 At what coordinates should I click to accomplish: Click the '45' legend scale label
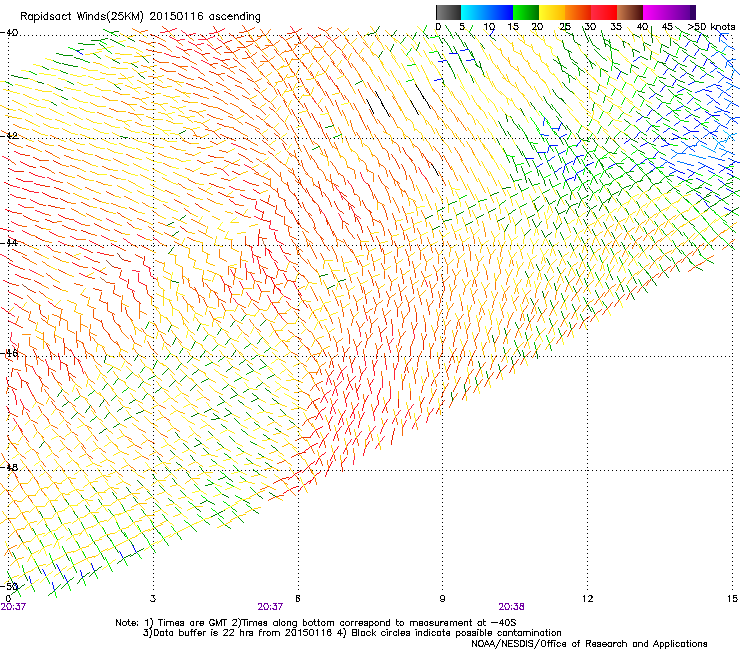click(x=667, y=27)
